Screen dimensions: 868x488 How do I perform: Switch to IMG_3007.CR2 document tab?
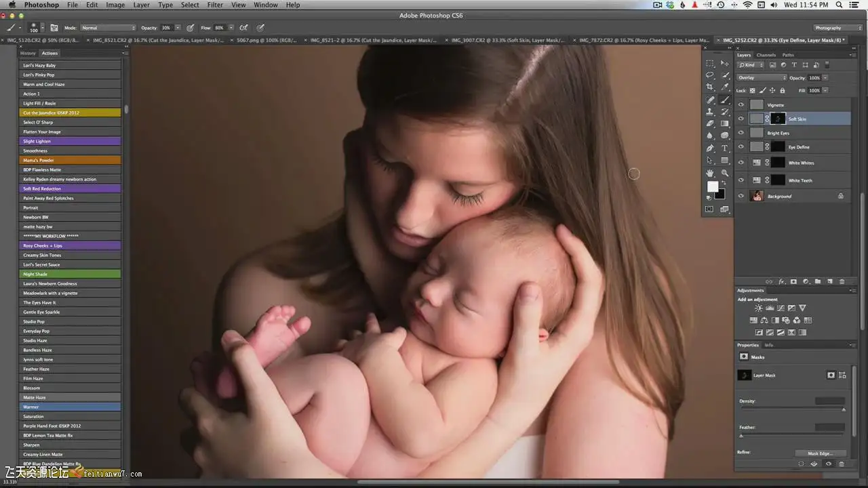pyautogui.click(x=507, y=40)
